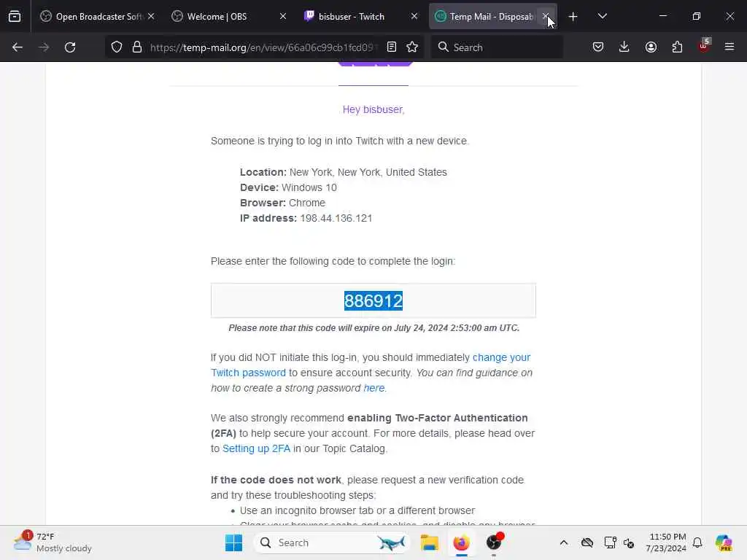Click the 'Hey bisbuser,' greeting text
Image resolution: width=747 pixels, height=560 pixels.
pos(373,109)
